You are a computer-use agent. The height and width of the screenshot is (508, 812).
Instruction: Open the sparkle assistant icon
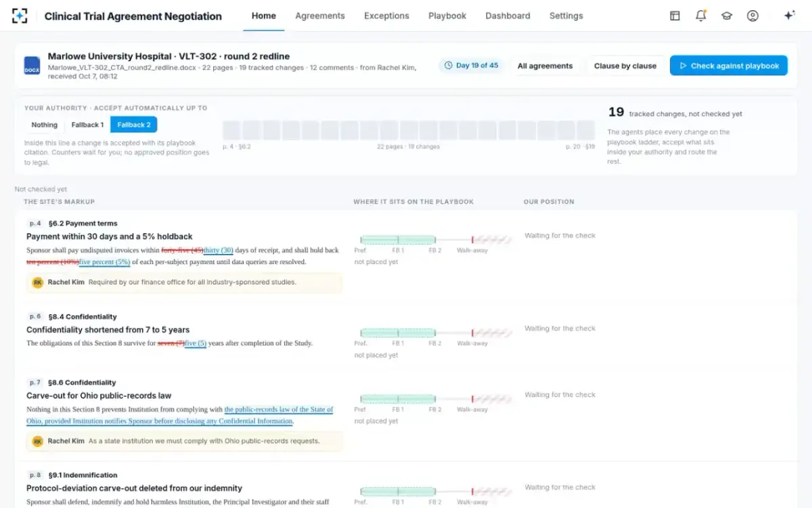click(789, 16)
